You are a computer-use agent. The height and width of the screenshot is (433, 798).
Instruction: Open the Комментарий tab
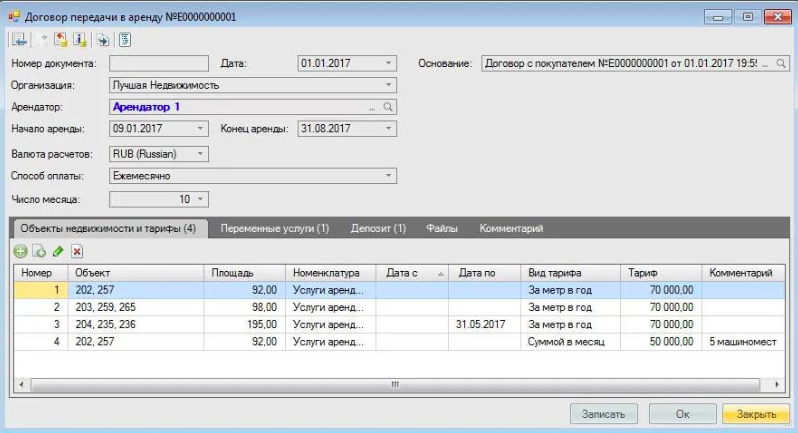pos(511,228)
